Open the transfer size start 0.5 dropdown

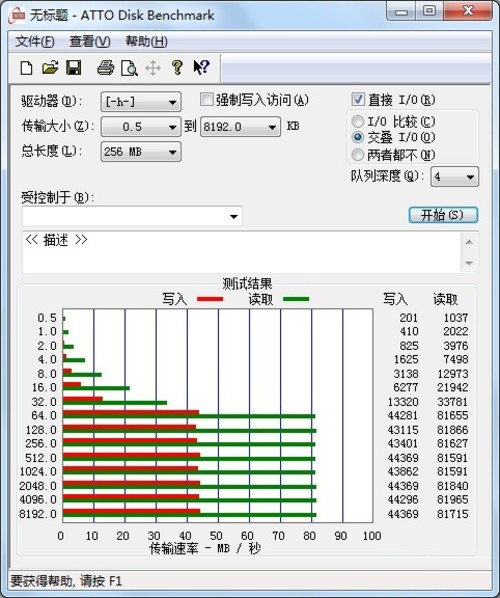point(141,127)
